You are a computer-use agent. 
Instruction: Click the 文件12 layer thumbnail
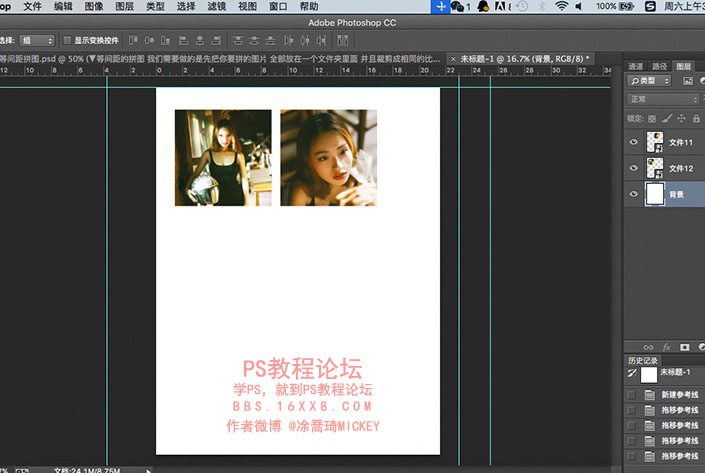pyautogui.click(x=655, y=168)
